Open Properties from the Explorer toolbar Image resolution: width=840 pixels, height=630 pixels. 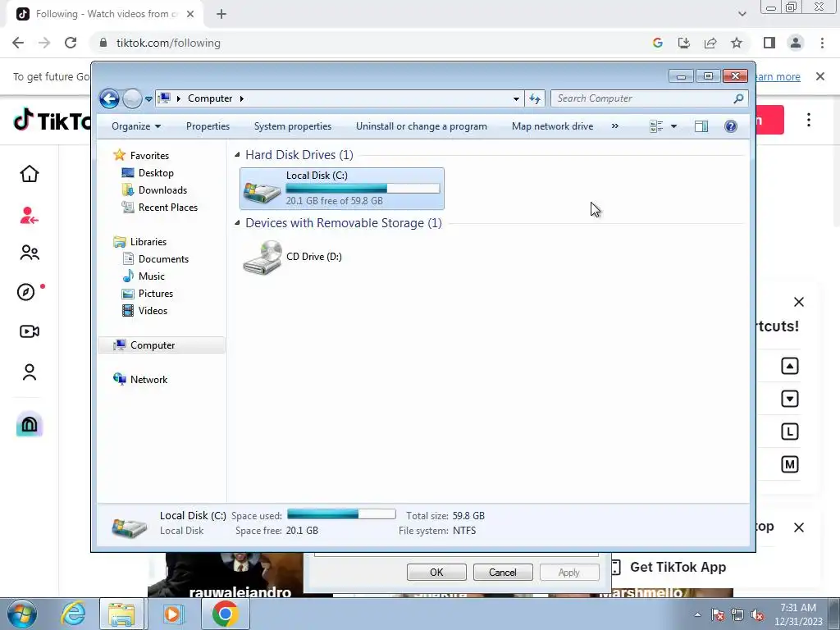pos(208,126)
